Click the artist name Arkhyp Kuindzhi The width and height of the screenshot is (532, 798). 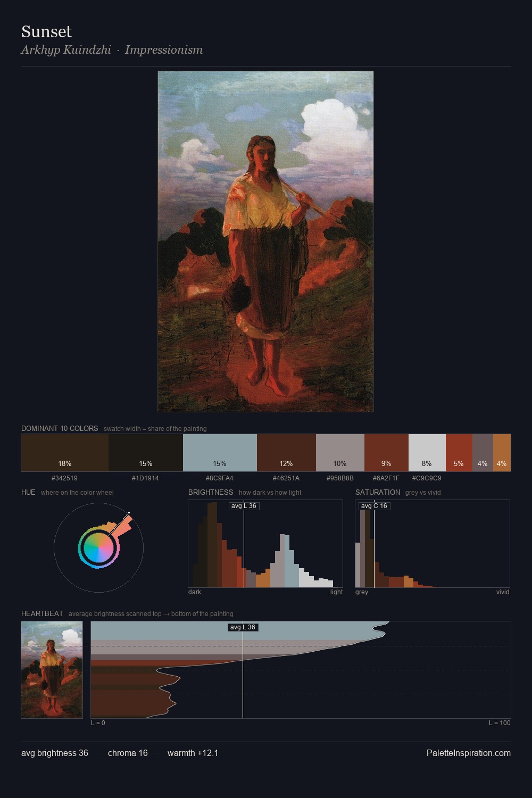tap(66, 50)
